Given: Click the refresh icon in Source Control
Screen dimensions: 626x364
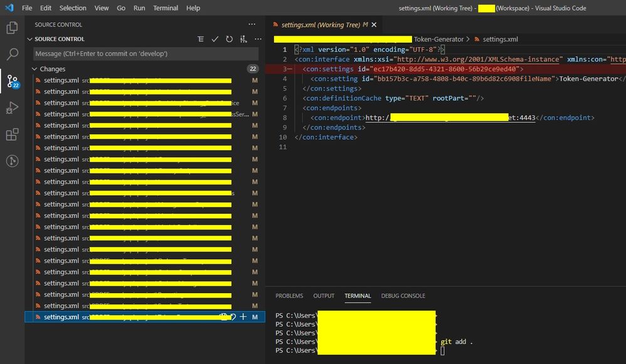Looking at the screenshot, I should (x=230, y=39).
